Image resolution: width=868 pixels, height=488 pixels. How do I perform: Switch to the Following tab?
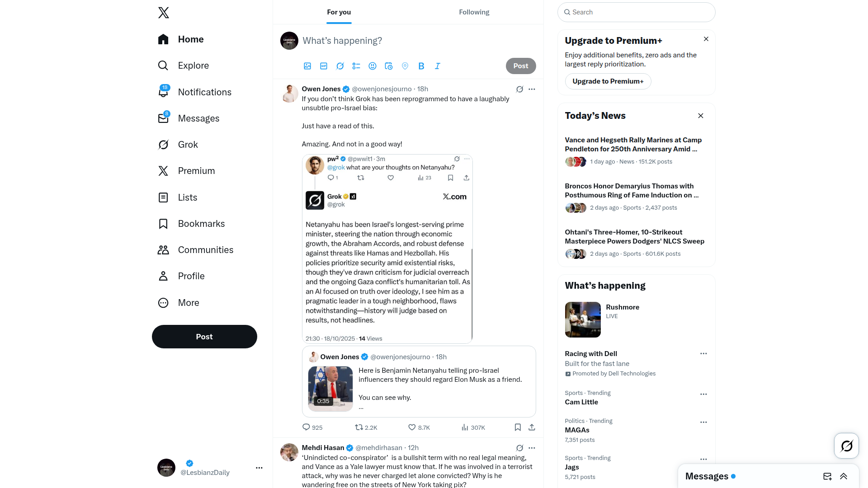pyautogui.click(x=474, y=12)
